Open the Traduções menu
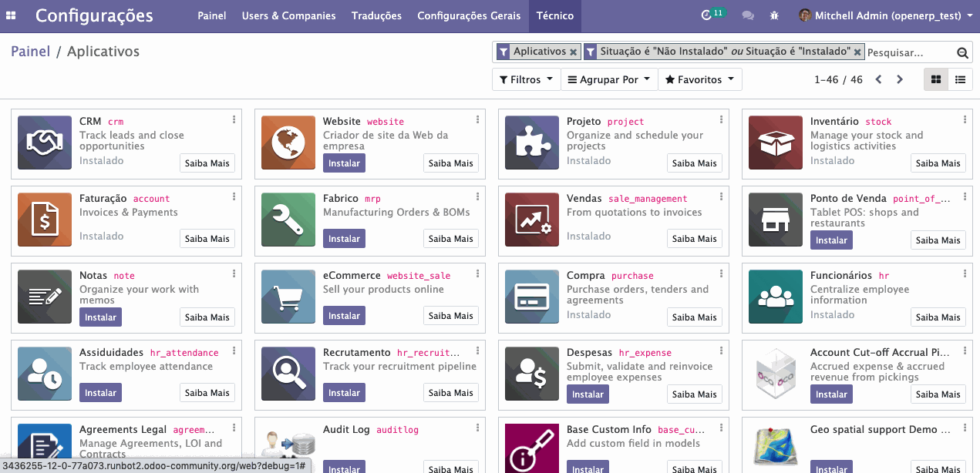This screenshot has width=980, height=473. [x=376, y=15]
